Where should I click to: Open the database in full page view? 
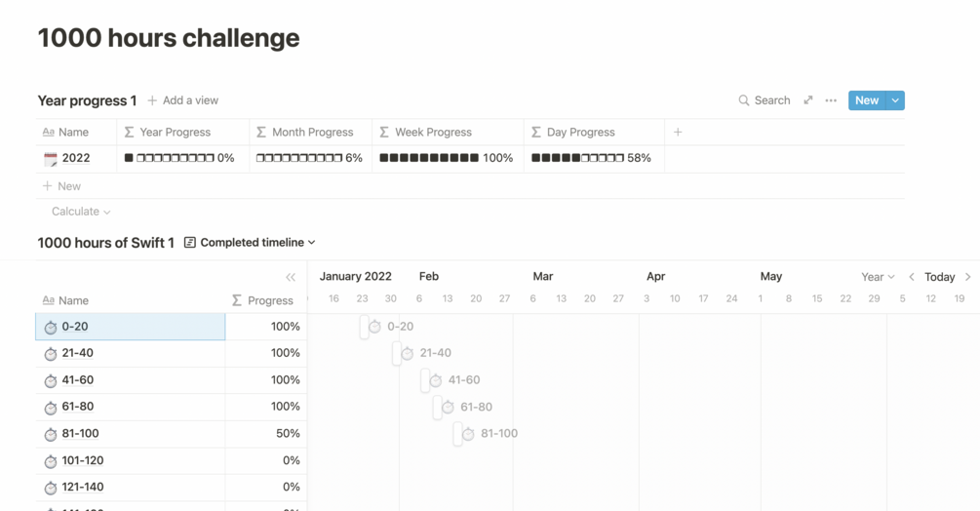click(x=807, y=100)
